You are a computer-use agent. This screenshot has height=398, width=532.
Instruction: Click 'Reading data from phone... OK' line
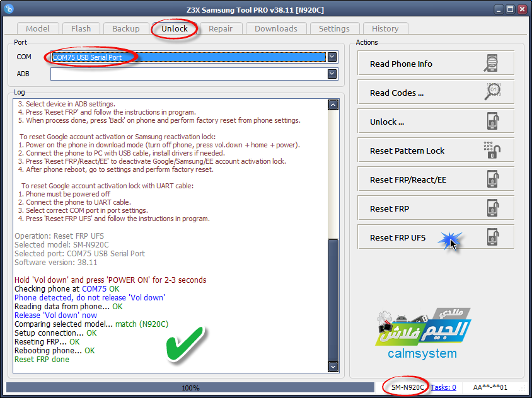tap(69, 307)
